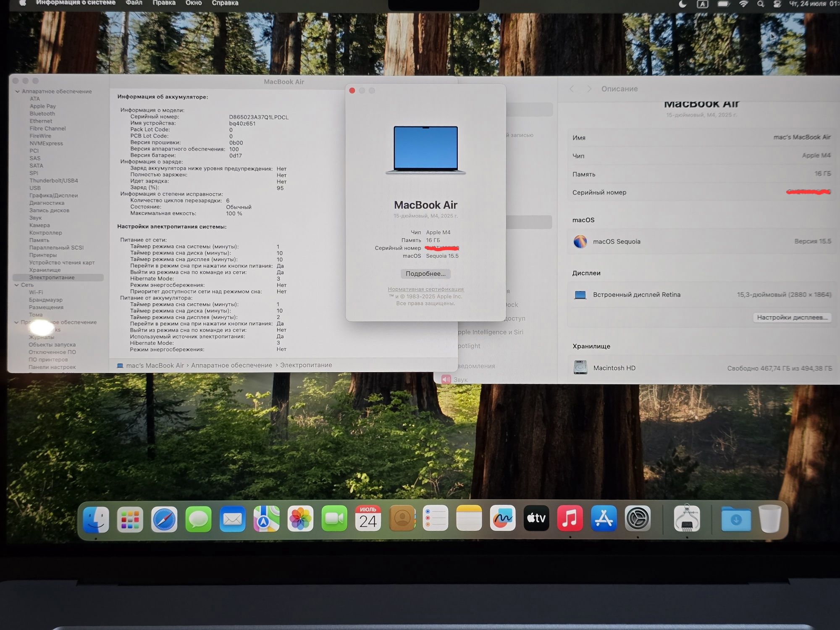Open the Downloads folder in Dock

(736, 520)
